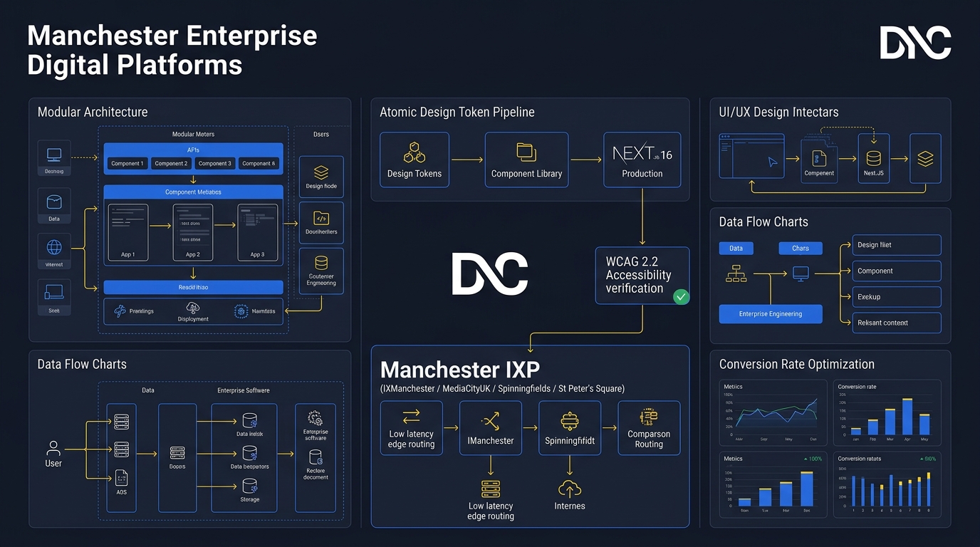Click the Enterprise software gears icon

315,418
